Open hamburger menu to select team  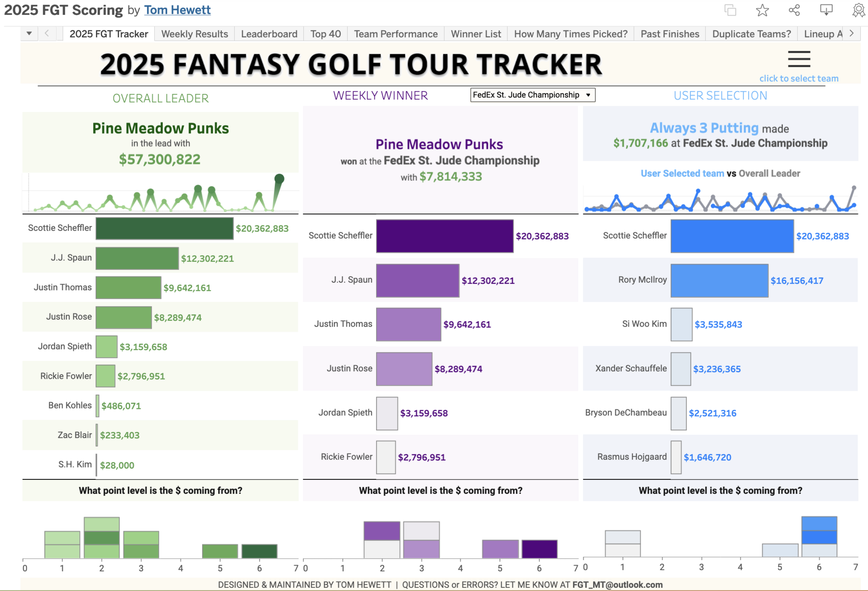799,59
